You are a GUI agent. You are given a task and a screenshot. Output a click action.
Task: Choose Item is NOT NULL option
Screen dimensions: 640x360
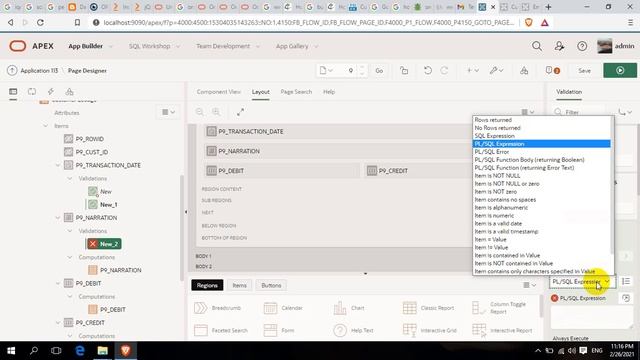coord(541,176)
